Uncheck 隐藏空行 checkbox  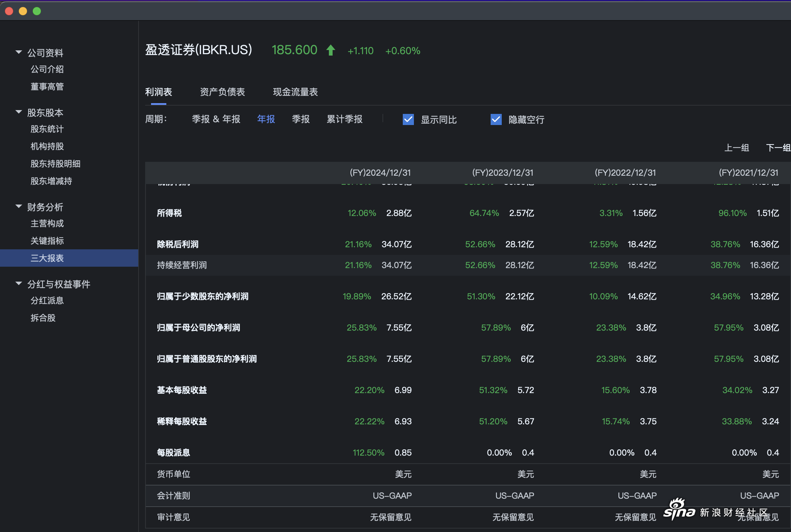click(496, 119)
